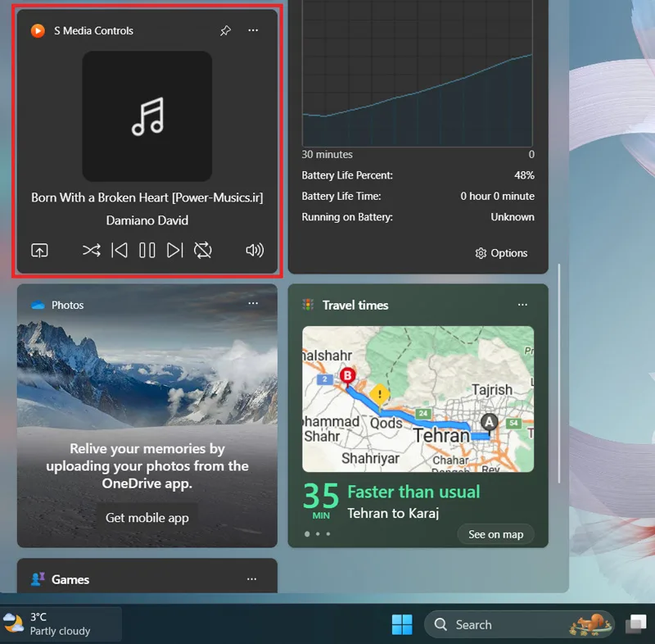This screenshot has width=655, height=644.
Task: Pause the playing song
Action: tap(147, 251)
